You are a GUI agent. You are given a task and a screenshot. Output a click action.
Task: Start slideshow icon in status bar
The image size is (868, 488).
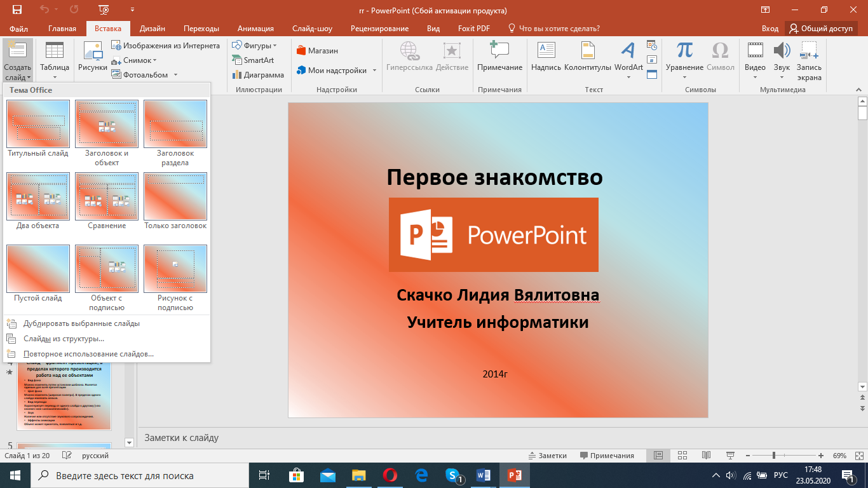tap(730, 456)
